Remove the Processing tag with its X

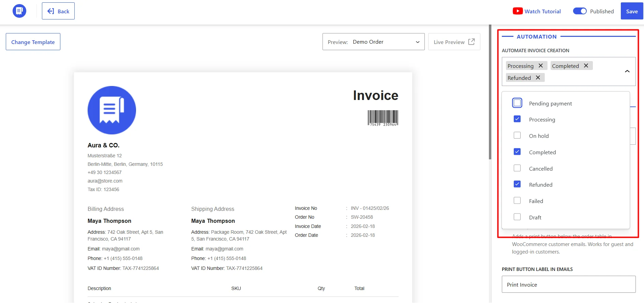point(541,66)
